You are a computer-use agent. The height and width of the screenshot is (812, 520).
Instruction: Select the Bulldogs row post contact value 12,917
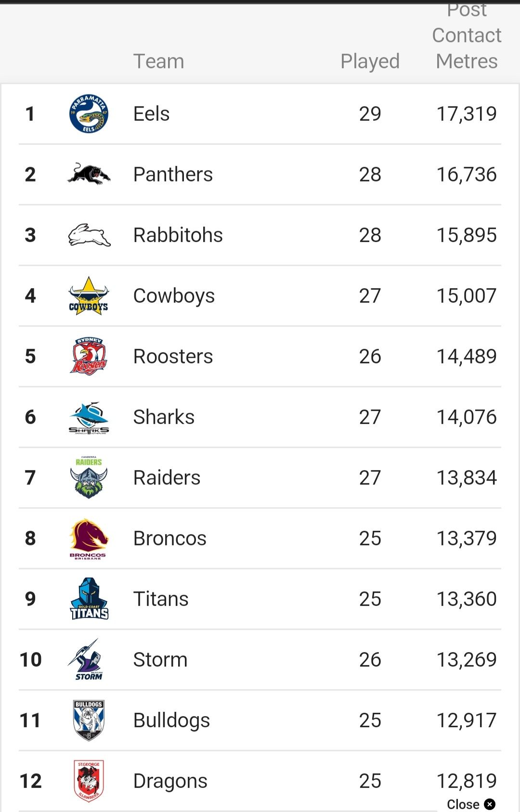tap(466, 720)
